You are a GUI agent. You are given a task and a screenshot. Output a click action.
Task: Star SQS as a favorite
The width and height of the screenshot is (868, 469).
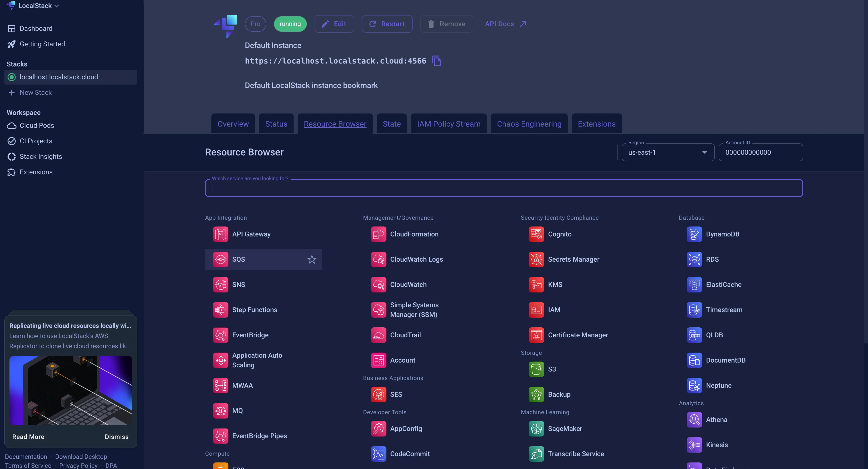(312, 259)
